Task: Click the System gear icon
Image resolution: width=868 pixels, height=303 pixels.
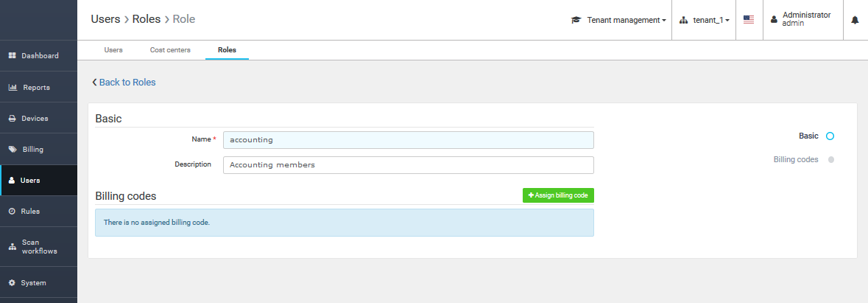Action: coord(13,283)
